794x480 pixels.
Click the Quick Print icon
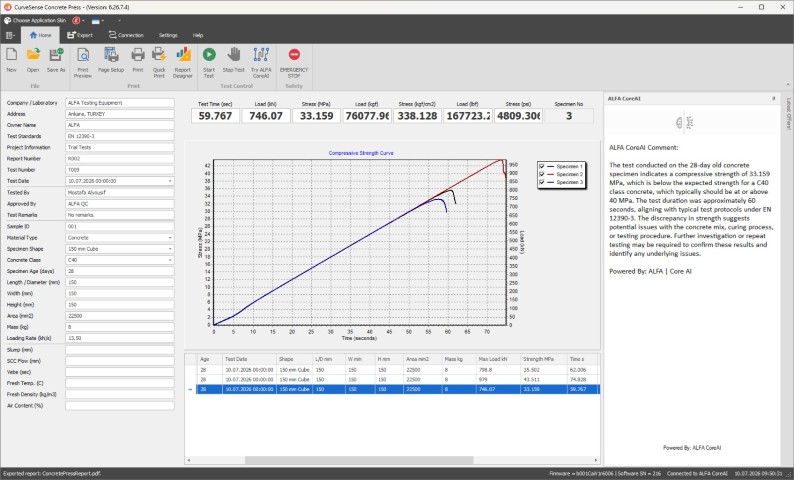[x=159, y=54]
